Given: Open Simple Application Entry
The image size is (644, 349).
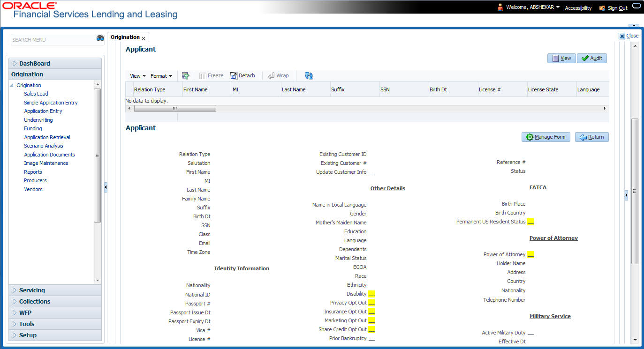Looking at the screenshot, I should click(51, 103).
